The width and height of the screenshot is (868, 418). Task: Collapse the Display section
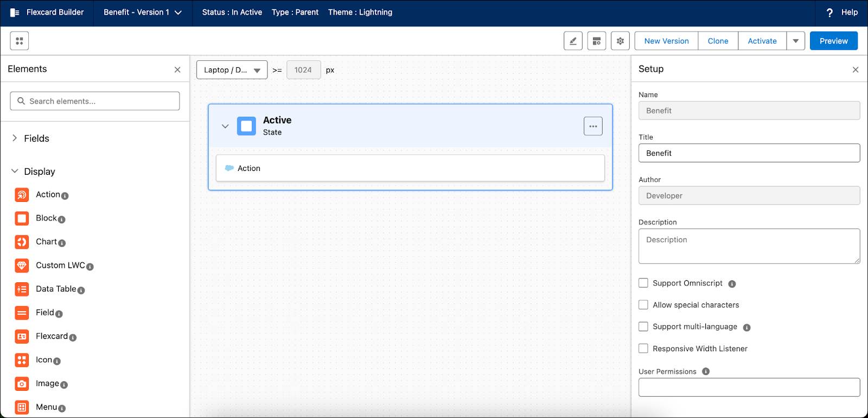(15, 171)
